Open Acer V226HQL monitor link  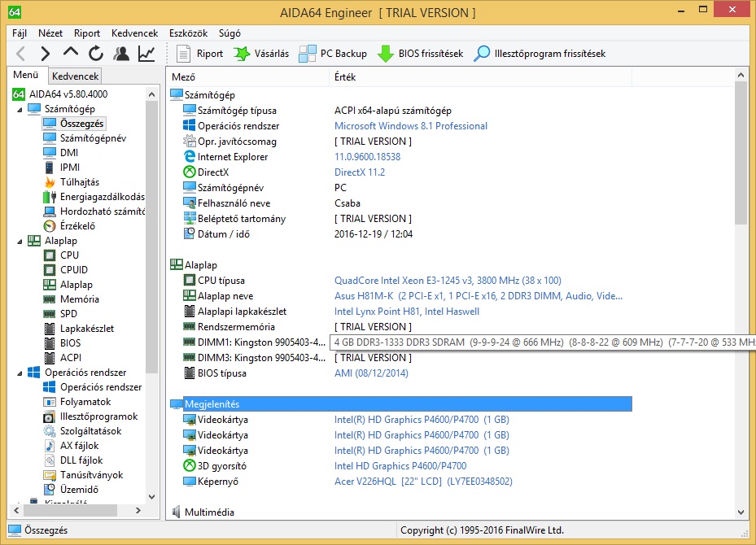pyautogui.click(x=423, y=482)
